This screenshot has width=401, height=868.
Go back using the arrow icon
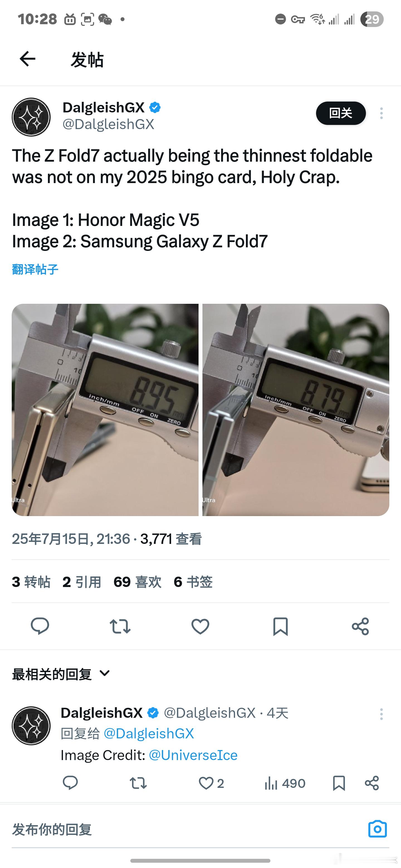(x=28, y=59)
